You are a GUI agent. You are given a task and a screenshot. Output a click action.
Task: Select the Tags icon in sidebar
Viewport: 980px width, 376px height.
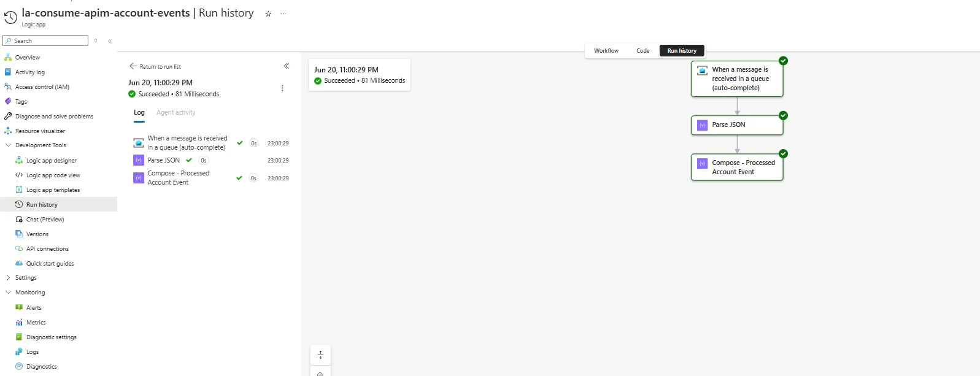[8, 101]
